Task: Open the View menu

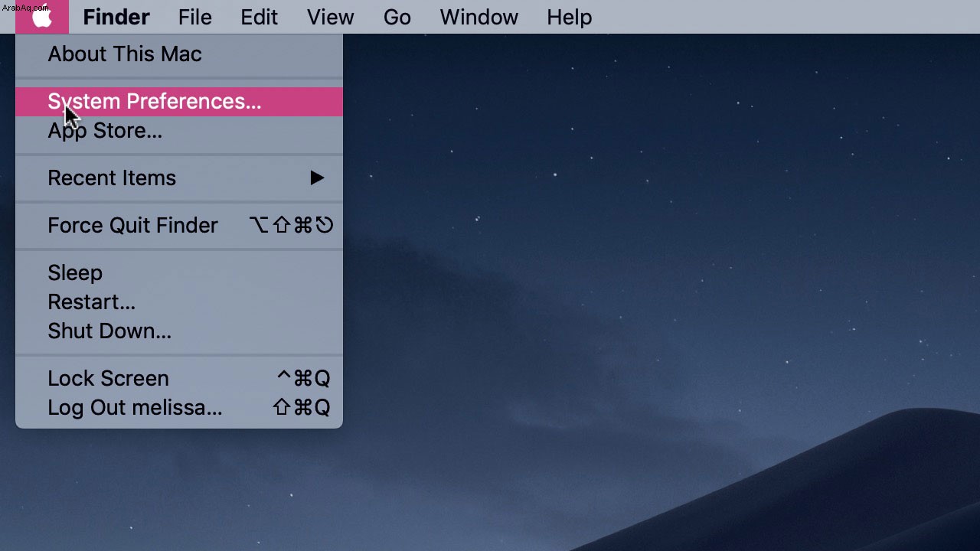Action: (x=330, y=17)
